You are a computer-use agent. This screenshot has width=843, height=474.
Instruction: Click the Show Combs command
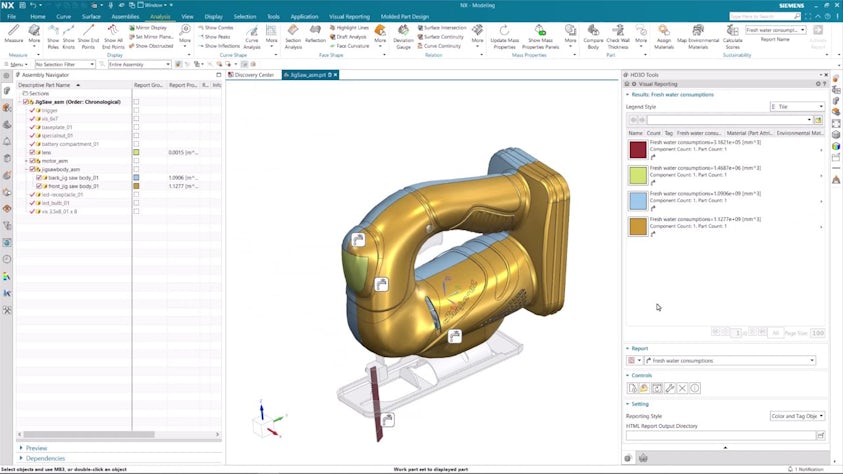tap(216, 27)
